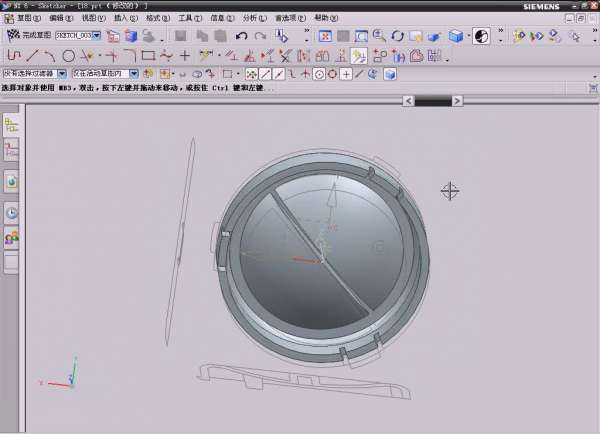Click the Auto Constrain icon
The image size is (600, 434).
249,56
